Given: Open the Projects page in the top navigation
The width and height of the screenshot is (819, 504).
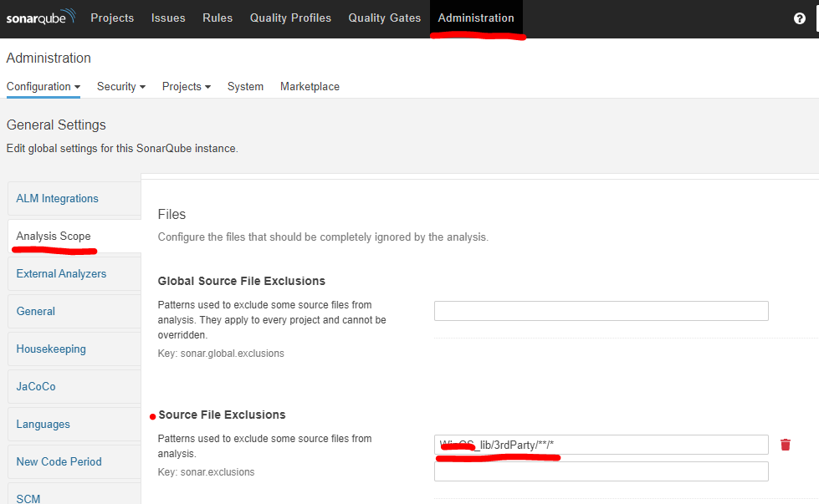Looking at the screenshot, I should click(x=112, y=18).
